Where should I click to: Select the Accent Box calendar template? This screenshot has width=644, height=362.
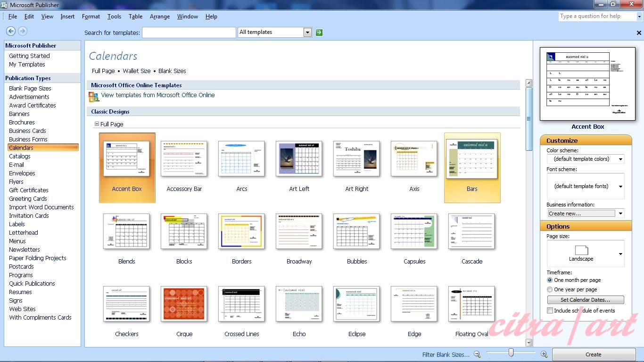127,167
